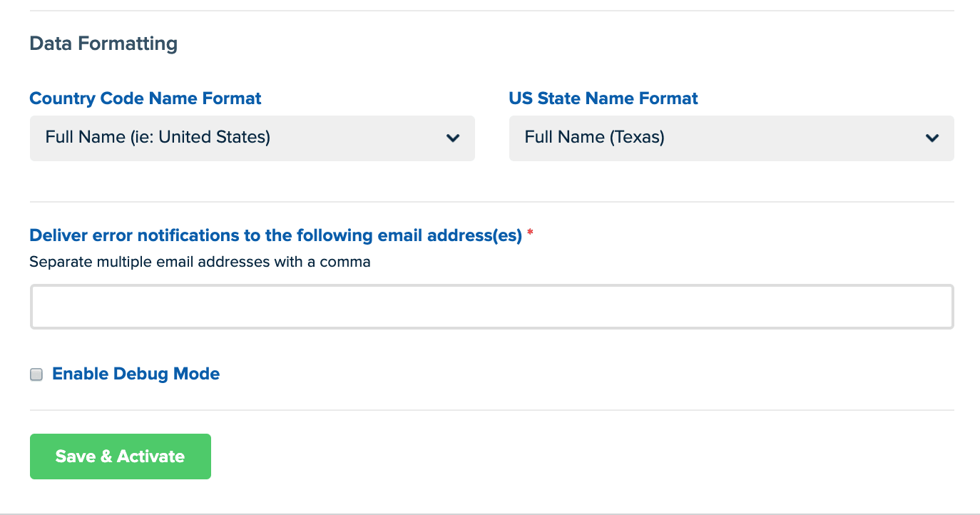Click the Enable Debug Mode label text

pyautogui.click(x=136, y=373)
